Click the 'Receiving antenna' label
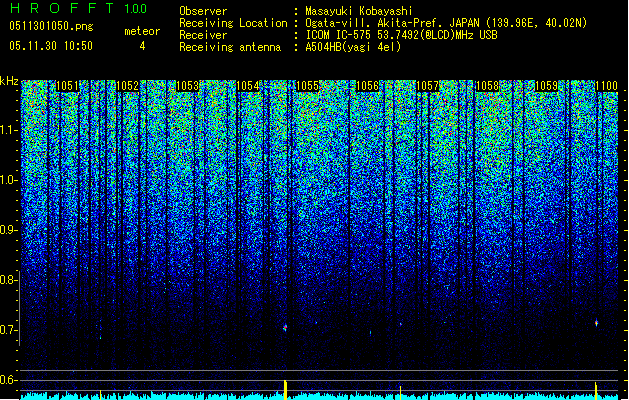Screen dimensions: 629x400 [x=230, y=47]
